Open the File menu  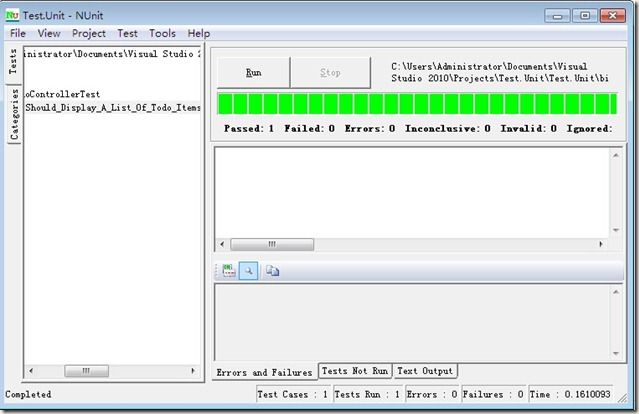[18, 33]
